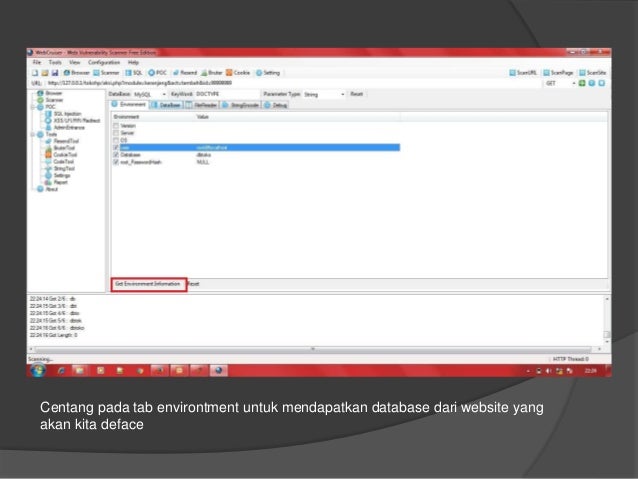Open the Bruter tool in the toolbar

(x=212, y=73)
